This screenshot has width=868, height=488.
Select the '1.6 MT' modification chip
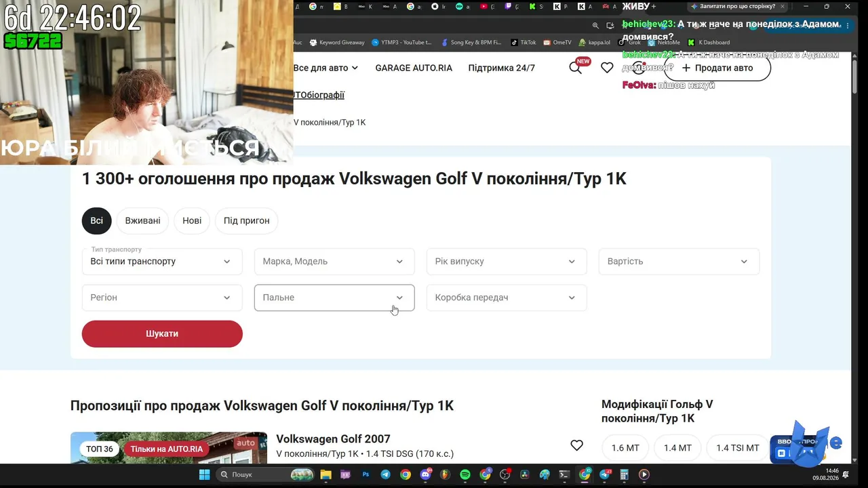point(625,448)
